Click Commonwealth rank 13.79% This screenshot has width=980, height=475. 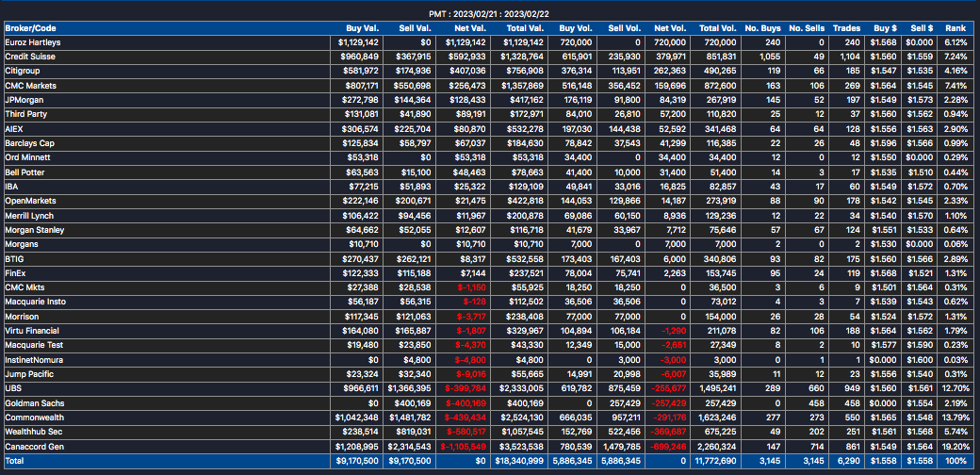pyautogui.click(x=955, y=418)
